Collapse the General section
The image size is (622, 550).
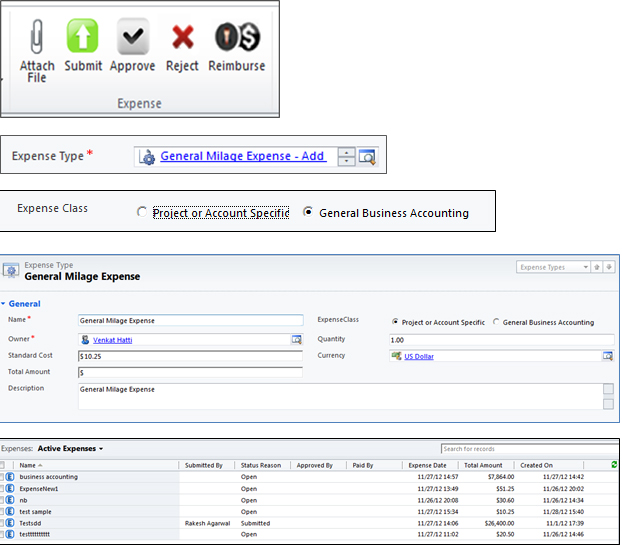pyautogui.click(x=4, y=304)
